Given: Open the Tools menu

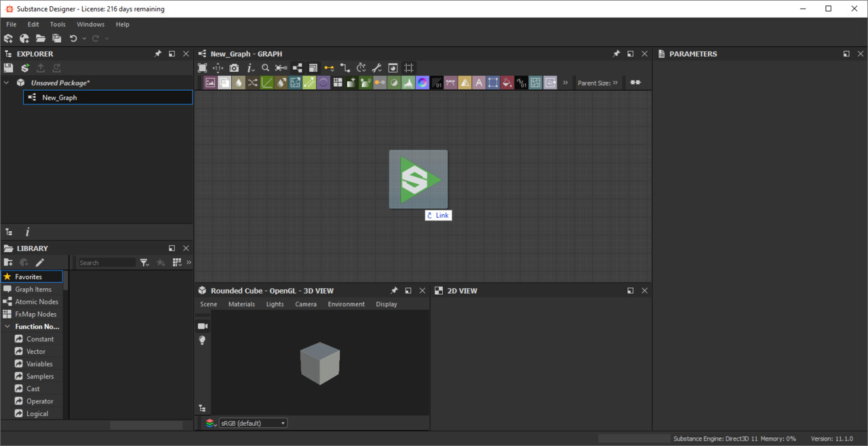Looking at the screenshot, I should coord(58,24).
